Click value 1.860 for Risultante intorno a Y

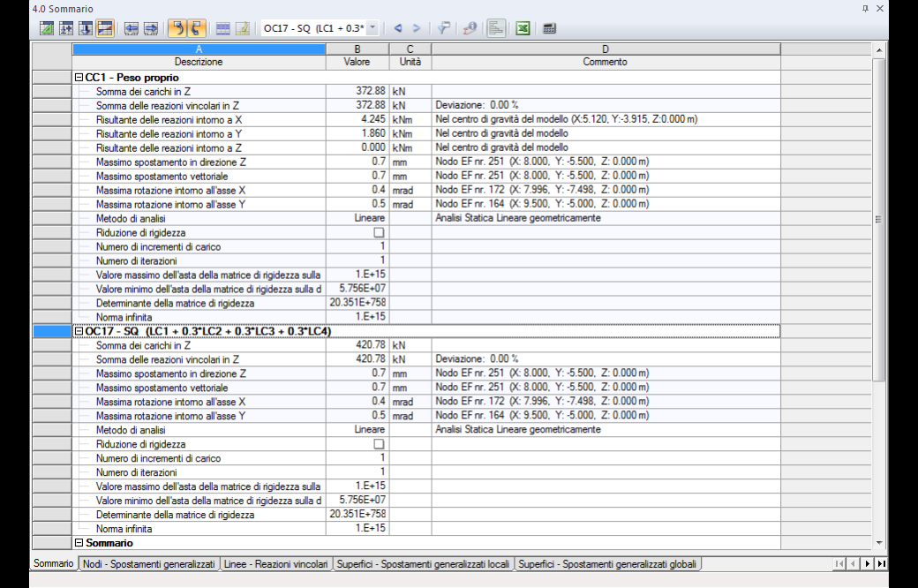click(372, 133)
